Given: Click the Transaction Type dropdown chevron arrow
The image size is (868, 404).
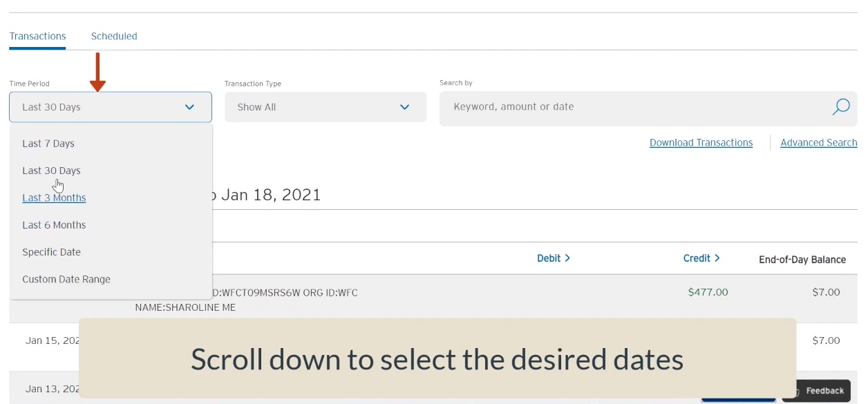Looking at the screenshot, I should 405,107.
